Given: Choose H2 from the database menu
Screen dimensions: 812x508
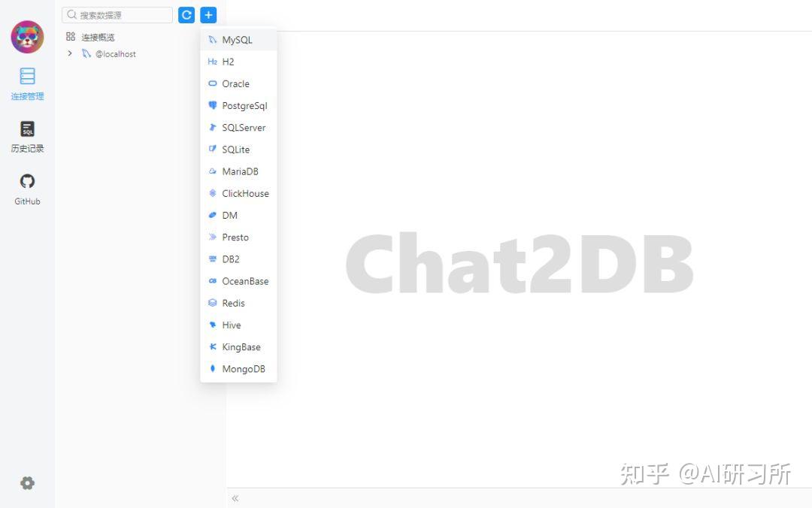Looking at the screenshot, I should point(239,62).
